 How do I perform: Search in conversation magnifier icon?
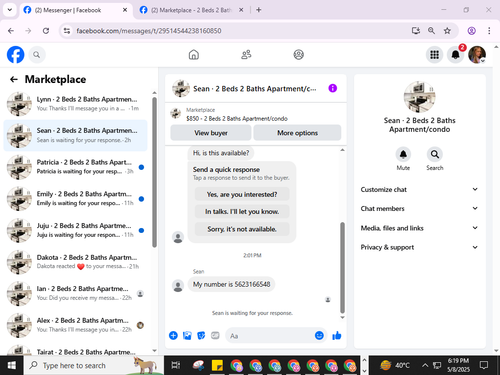click(435, 154)
